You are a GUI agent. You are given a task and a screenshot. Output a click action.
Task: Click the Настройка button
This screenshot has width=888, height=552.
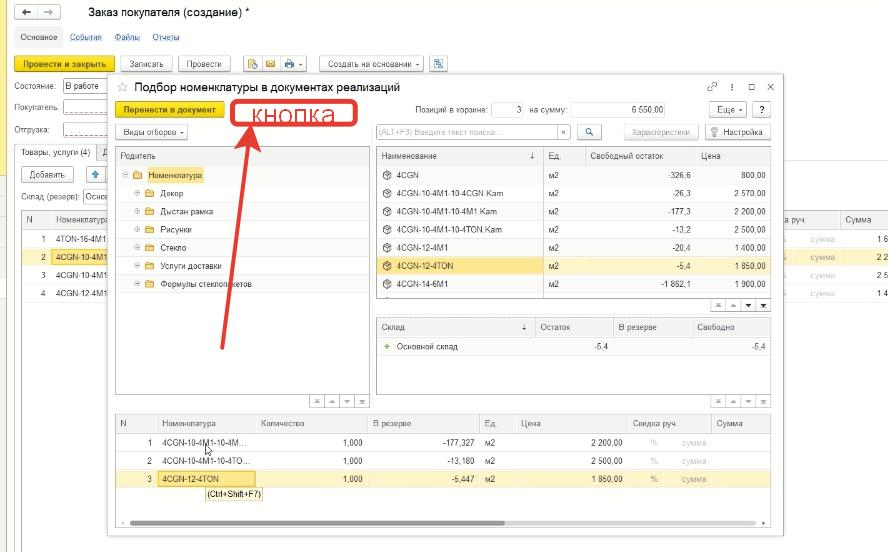point(738,132)
